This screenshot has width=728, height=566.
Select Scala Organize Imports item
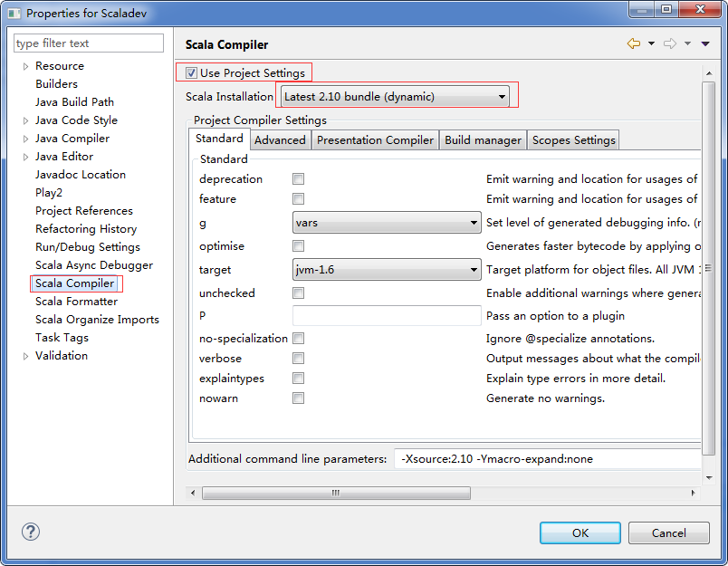point(98,320)
